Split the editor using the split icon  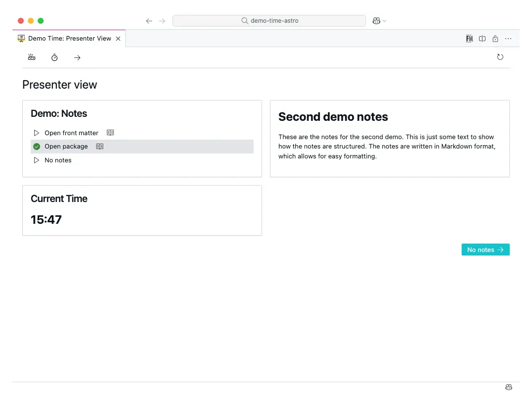click(x=482, y=38)
